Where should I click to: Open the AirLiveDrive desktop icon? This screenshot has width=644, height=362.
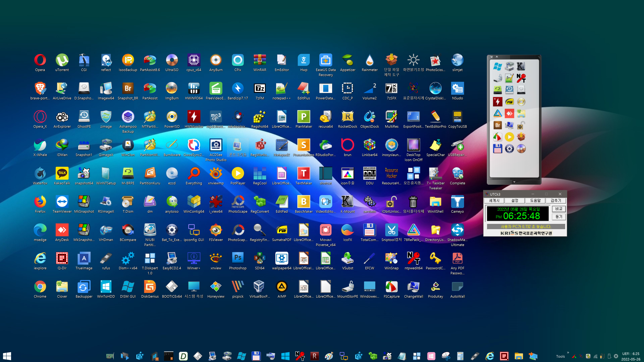pos(62,91)
